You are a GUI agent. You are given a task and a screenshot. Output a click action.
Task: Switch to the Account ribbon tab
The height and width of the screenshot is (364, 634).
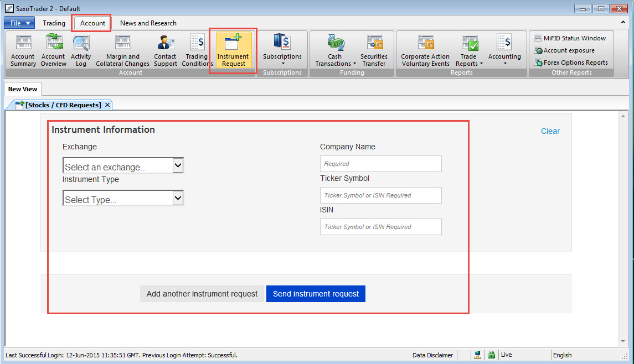92,23
